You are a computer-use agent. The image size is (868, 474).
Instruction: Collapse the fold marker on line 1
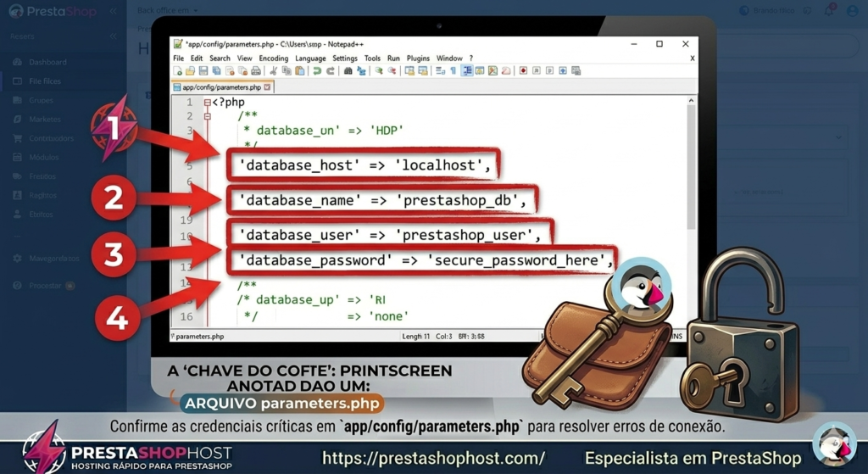[208, 103]
